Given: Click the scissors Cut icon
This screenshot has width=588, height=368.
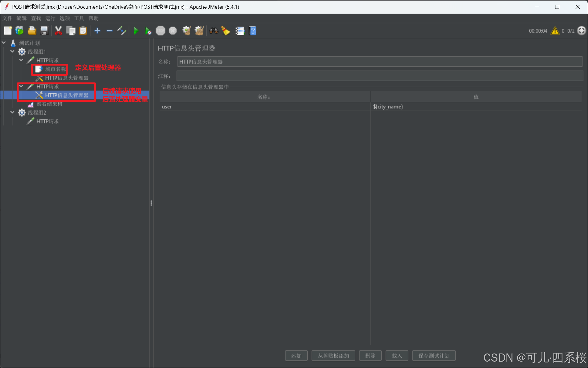Looking at the screenshot, I should [58, 31].
